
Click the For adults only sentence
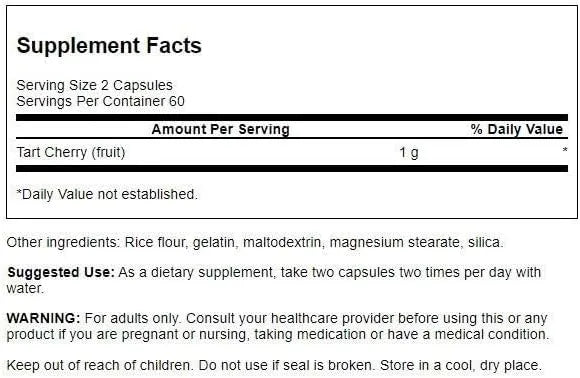point(132,318)
